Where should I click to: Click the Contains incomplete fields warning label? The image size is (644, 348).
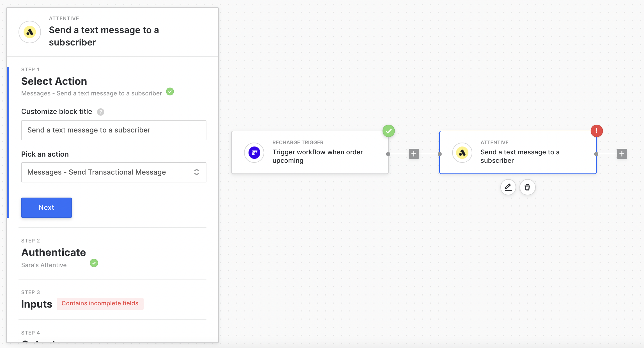(x=100, y=304)
